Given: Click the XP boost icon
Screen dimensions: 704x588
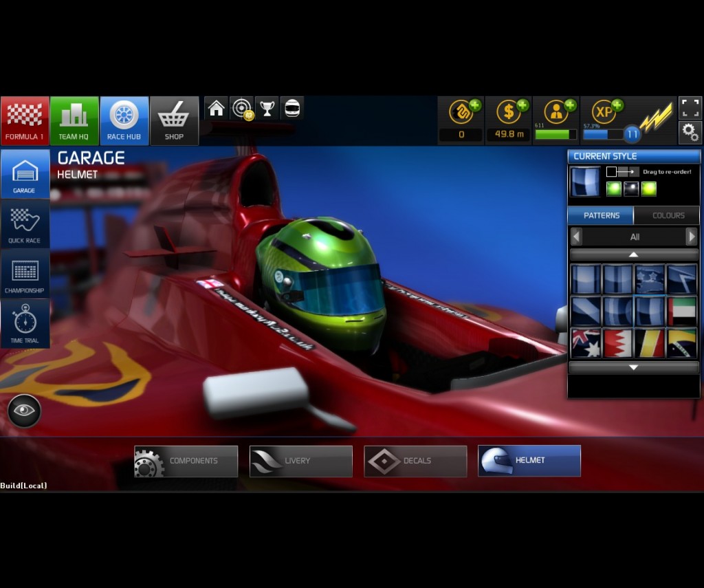Looking at the screenshot, I should click(604, 112).
